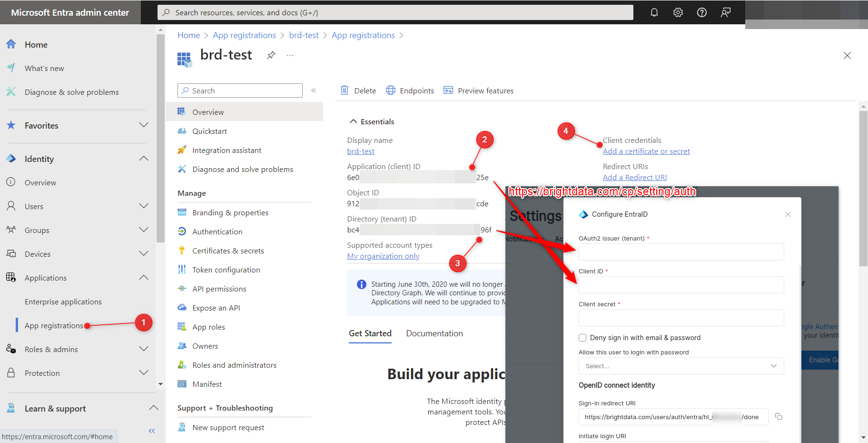Open App registrations in sidebar
868x443 pixels.
(54, 325)
